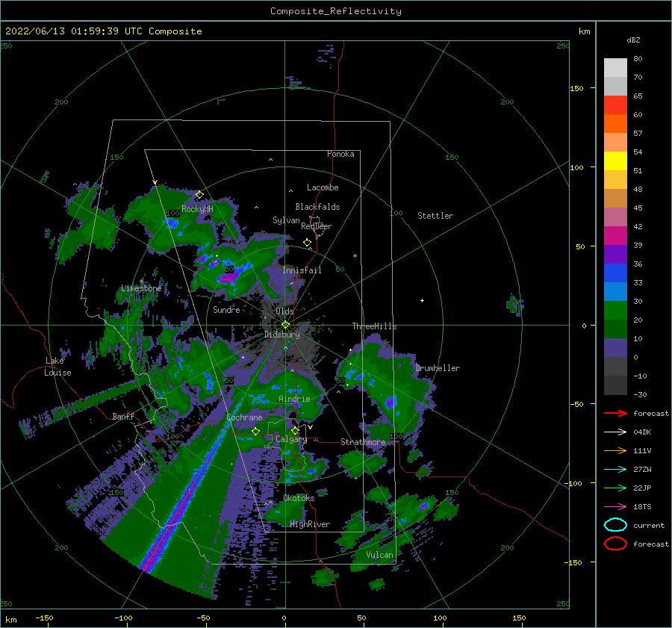Viewport: 672px width, 628px height.
Task: Click the yellow radar-site diamond near Didsbury
Action: click(x=285, y=325)
